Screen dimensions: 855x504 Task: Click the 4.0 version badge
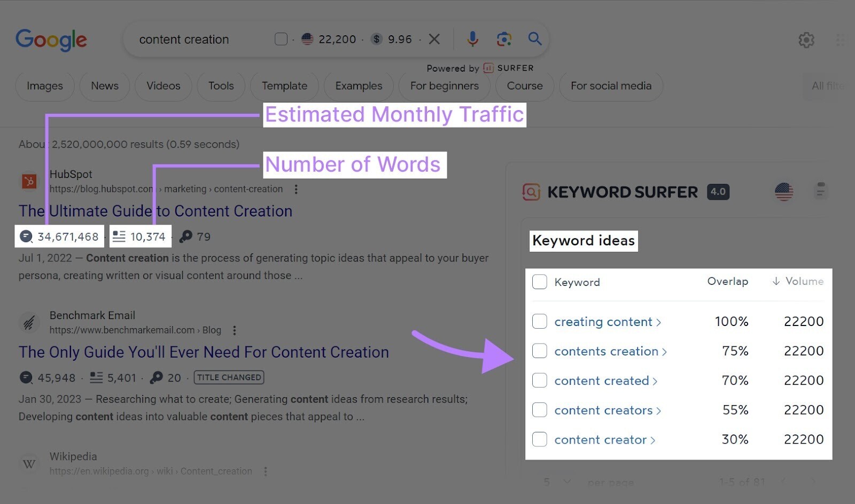[x=718, y=192]
